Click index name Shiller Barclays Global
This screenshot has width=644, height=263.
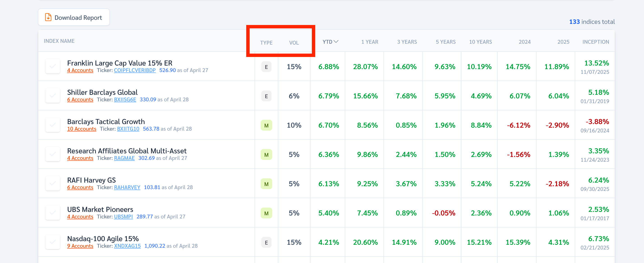point(102,92)
